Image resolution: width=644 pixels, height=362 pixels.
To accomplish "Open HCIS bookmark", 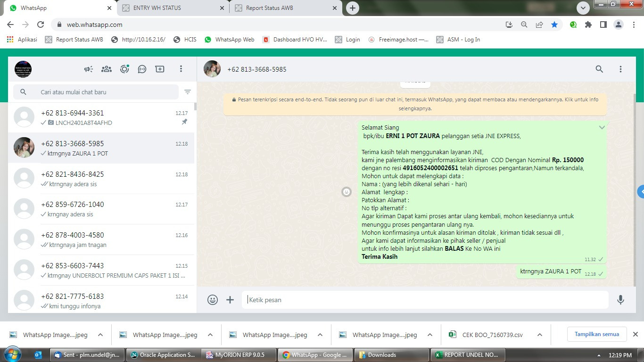I will [185, 40].
